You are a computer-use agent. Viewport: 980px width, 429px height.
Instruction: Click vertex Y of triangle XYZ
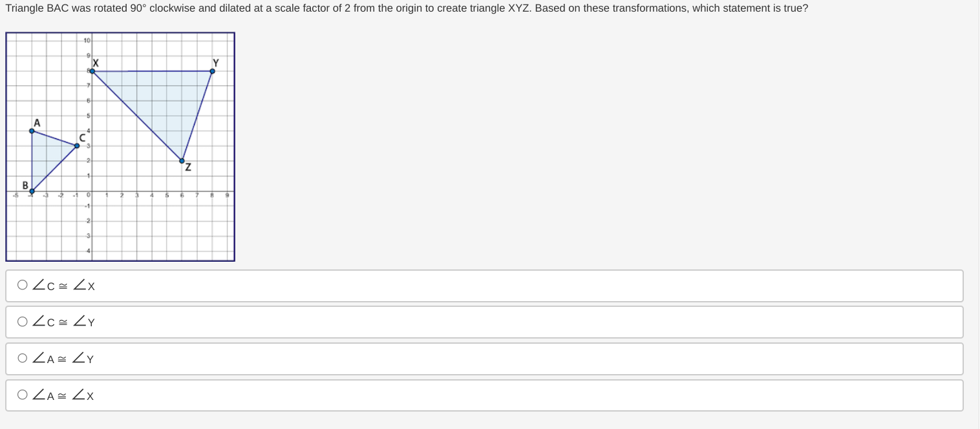click(213, 70)
